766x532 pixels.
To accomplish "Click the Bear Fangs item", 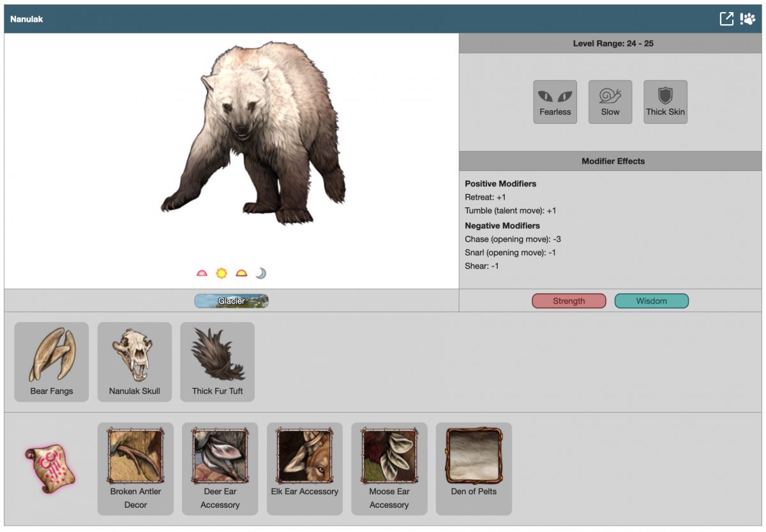I will [x=52, y=362].
